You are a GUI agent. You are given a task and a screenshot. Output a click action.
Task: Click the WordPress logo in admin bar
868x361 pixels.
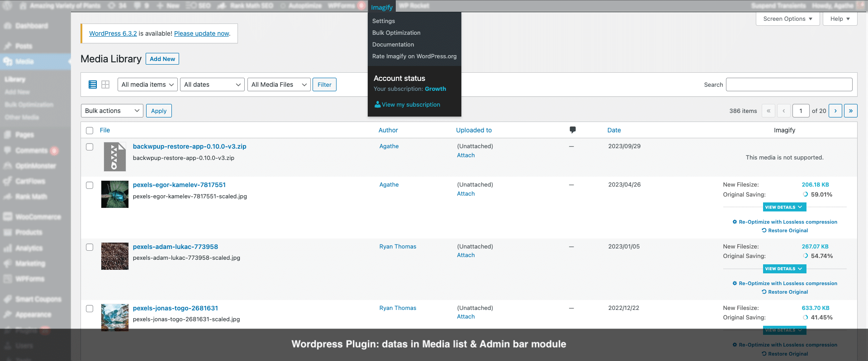(x=8, y=6)
